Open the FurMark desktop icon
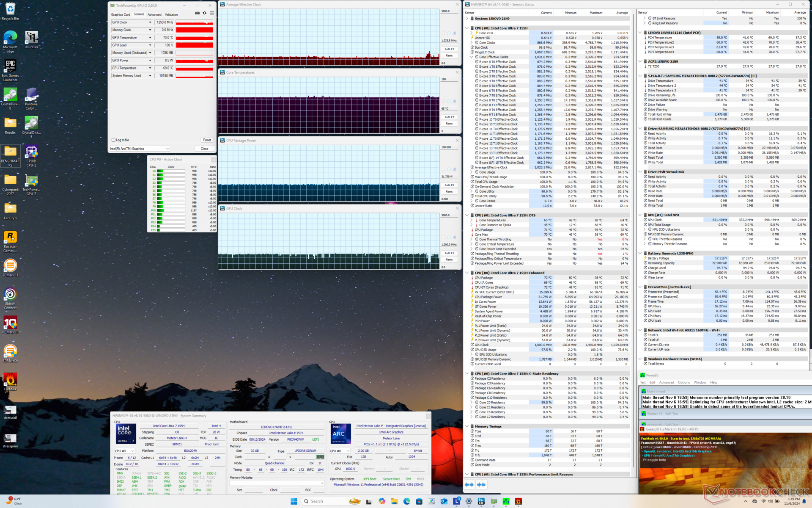The width and height of the screenshot is (812, 508). coord(10,382)
